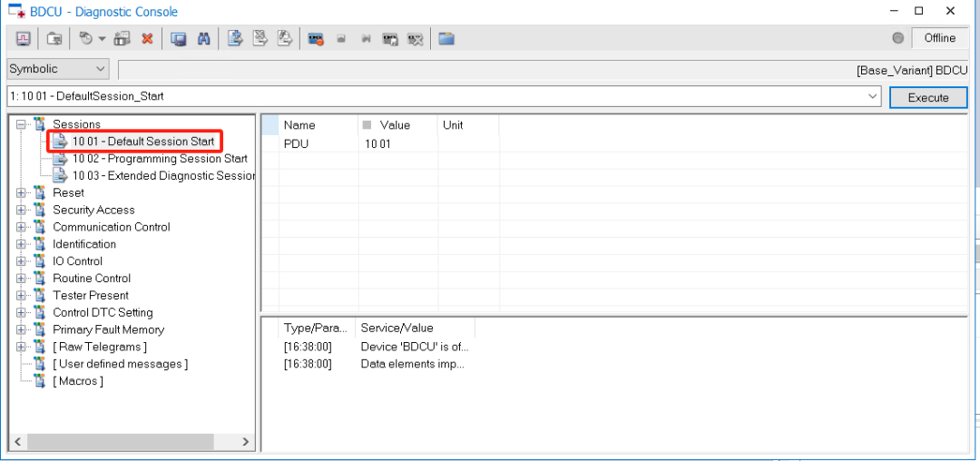The height and width of the screenshot is (461, 980).
Task: Select 10 01 - Default Session Start
Action: (143, 142)
